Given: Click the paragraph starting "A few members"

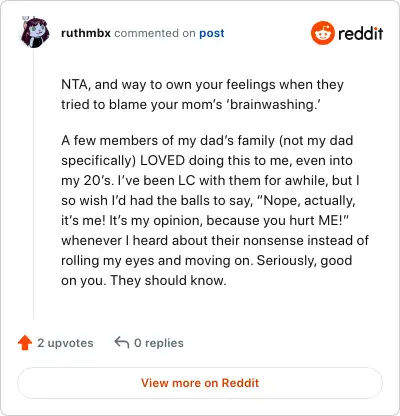Looking at the screenshot, I should (x=215, y=210).
